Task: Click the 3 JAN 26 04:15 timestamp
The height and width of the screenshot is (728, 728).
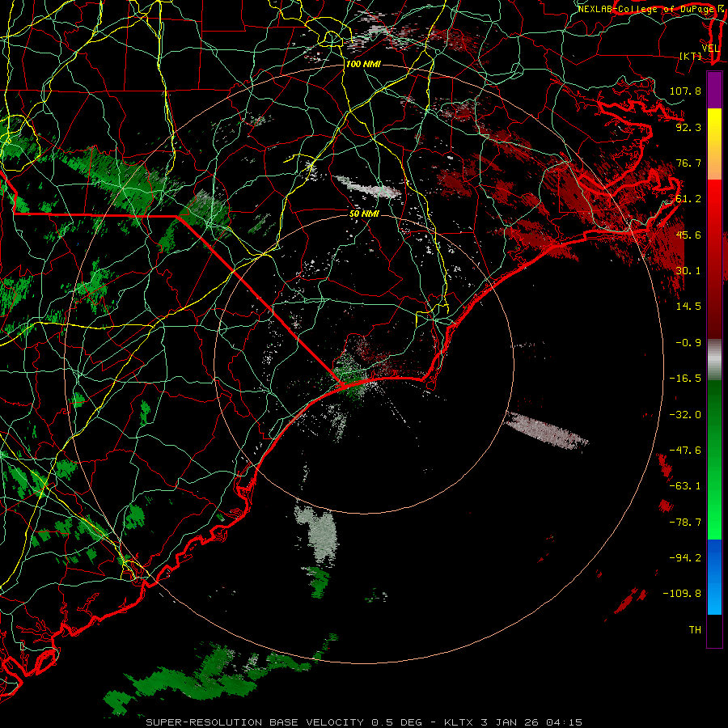Action: point(531,722)
